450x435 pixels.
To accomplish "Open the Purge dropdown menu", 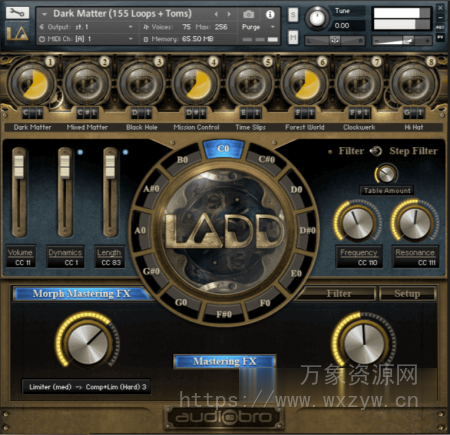I will point(258,27).
